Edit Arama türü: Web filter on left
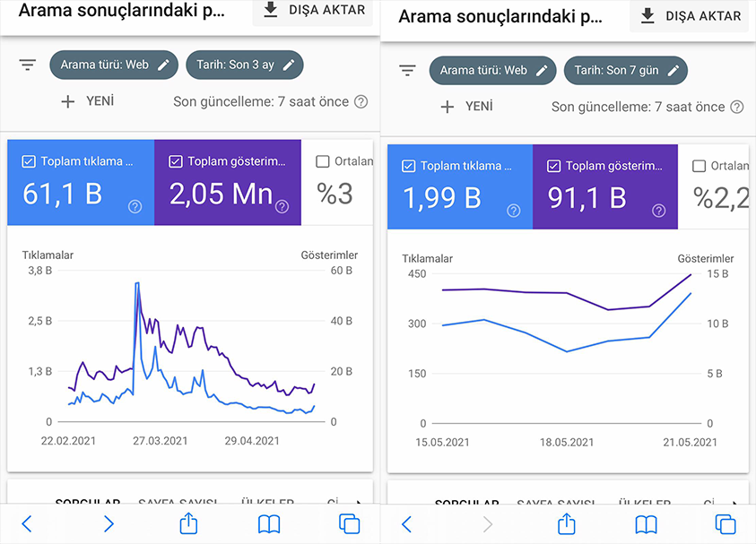 114,65
